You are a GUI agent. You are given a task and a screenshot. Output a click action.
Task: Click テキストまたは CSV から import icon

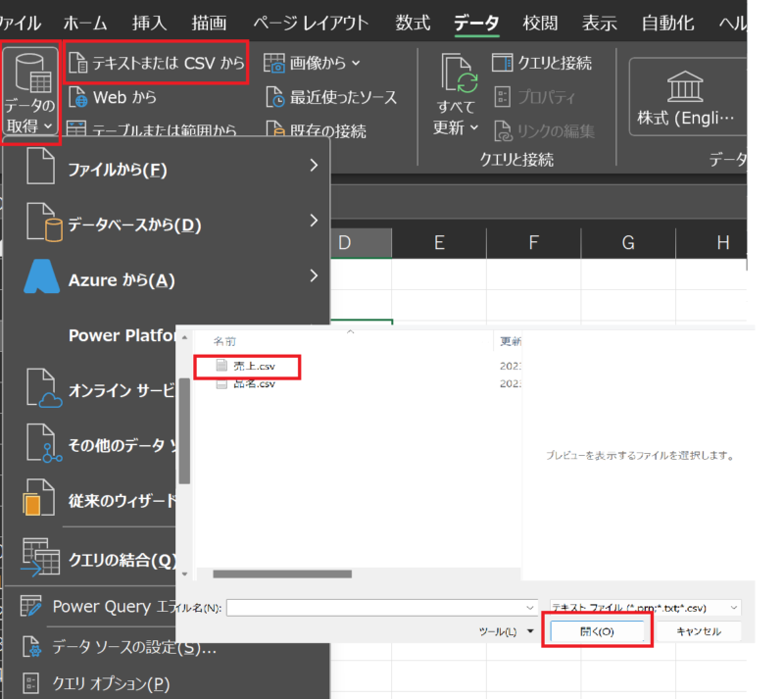click(79, 64)
